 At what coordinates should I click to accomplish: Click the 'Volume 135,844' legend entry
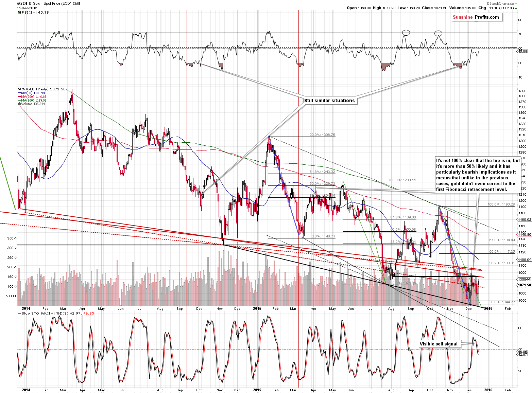[x=31, y=104]
